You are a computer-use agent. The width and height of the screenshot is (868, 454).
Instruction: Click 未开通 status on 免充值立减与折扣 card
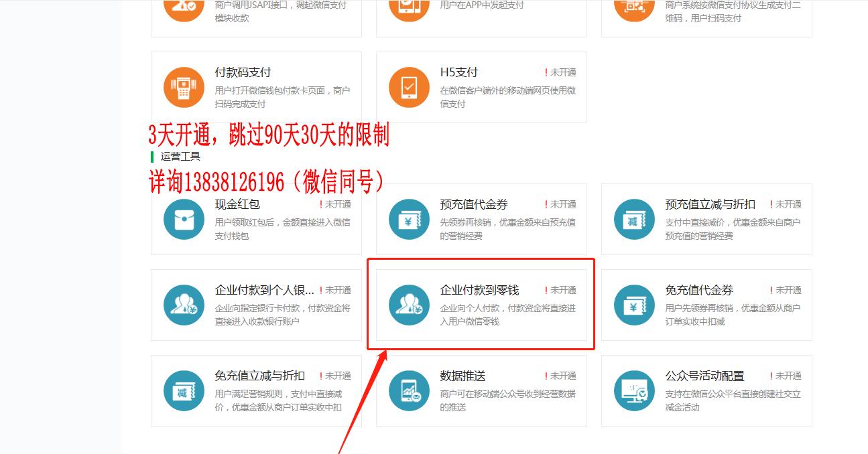(x=335, y=376)
